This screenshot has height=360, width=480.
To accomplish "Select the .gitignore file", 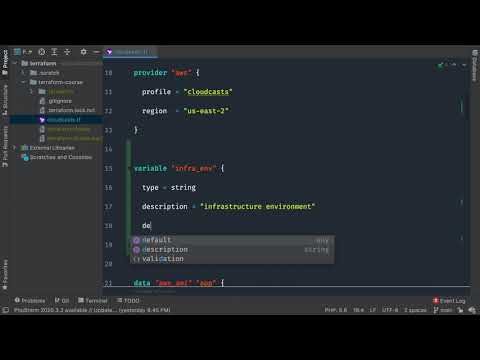I will pyautogui.click(x=56, y=101).
